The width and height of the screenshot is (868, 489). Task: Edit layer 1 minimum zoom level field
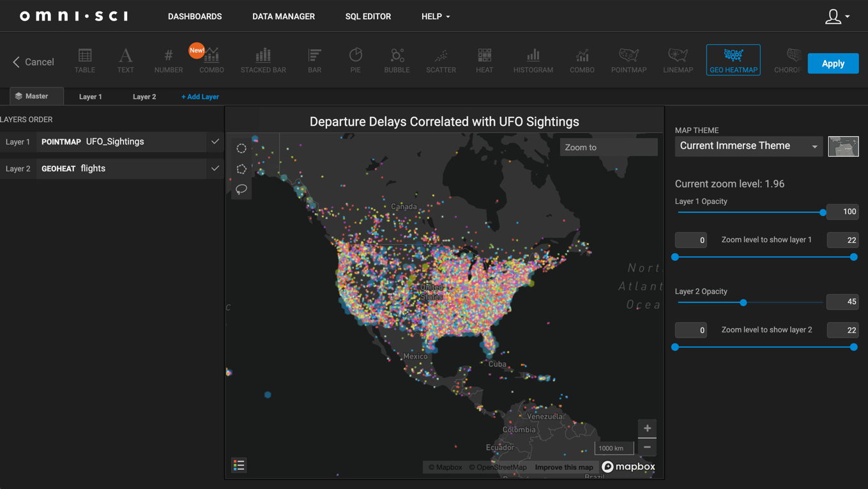point(690,240)
